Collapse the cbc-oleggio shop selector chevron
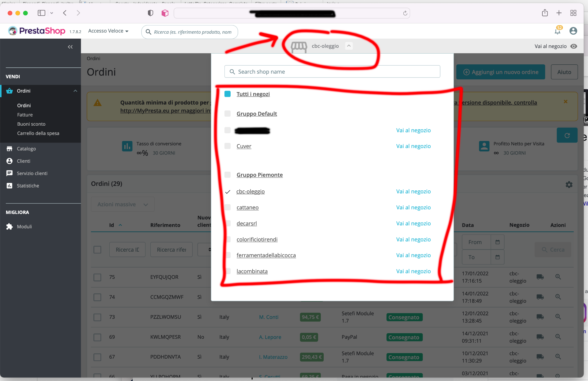The height and width of the screenshot is (381, 588). point(349,46)
